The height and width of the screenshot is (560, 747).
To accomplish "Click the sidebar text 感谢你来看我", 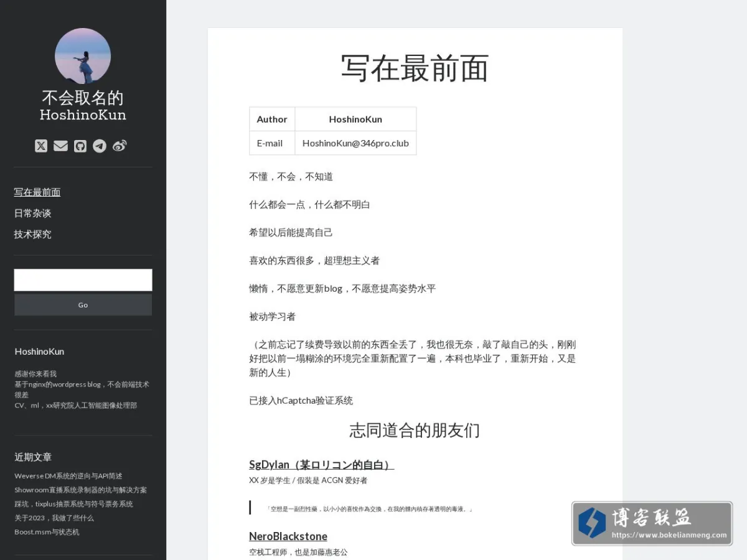I will 35,374.
